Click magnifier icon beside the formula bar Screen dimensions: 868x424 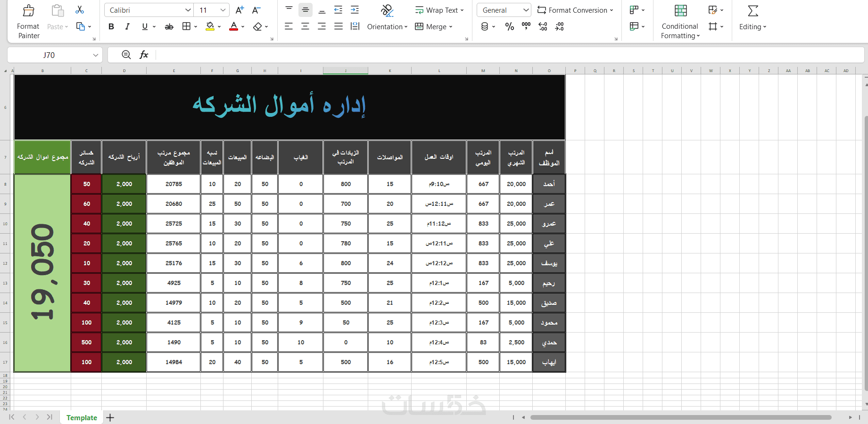(x=126, y=55)
